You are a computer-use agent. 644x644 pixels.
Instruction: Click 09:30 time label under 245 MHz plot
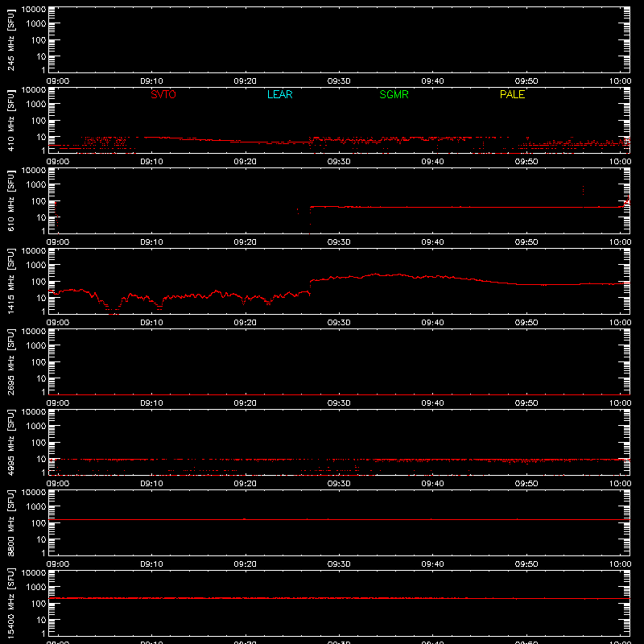(x=339, y=81)
